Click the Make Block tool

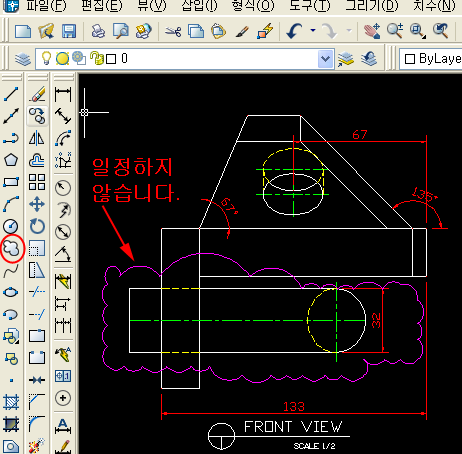(11, 358)
